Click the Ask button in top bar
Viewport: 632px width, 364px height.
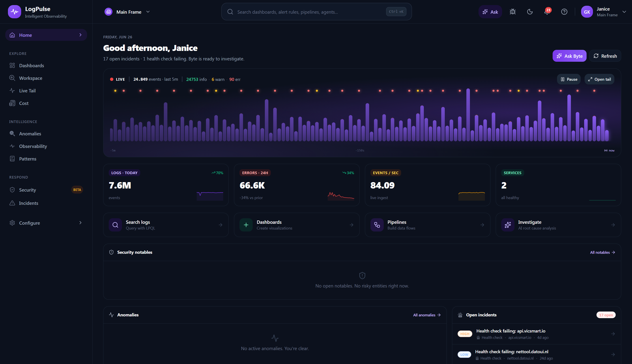[x=490, y=12]
